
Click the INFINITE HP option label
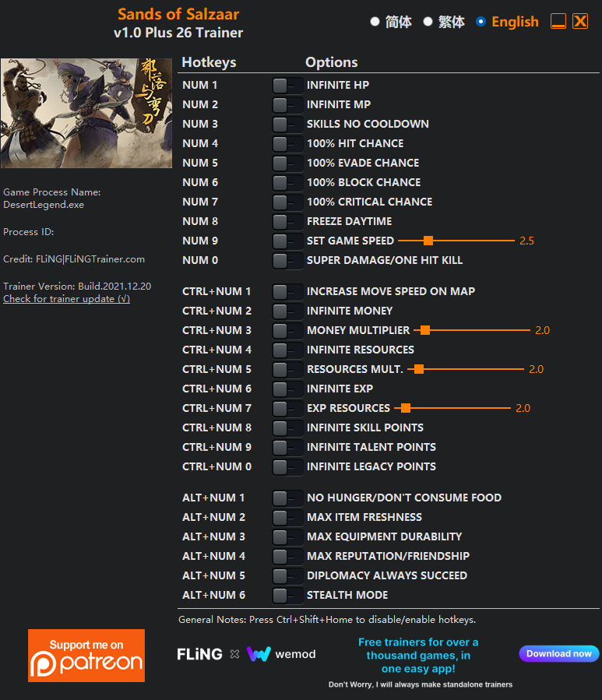pyautogui.click(x=338, y=86)
